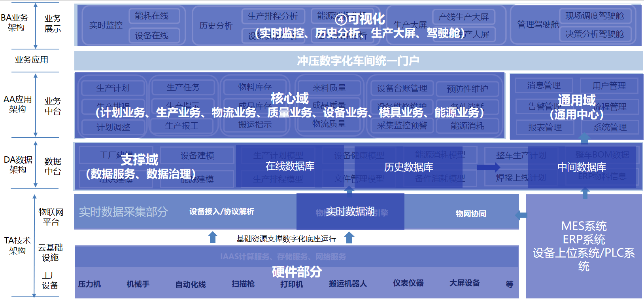This screenshot has height=300, width=644.
Task: Click the up arrow above 中间数据库 box
Action: 584,139
